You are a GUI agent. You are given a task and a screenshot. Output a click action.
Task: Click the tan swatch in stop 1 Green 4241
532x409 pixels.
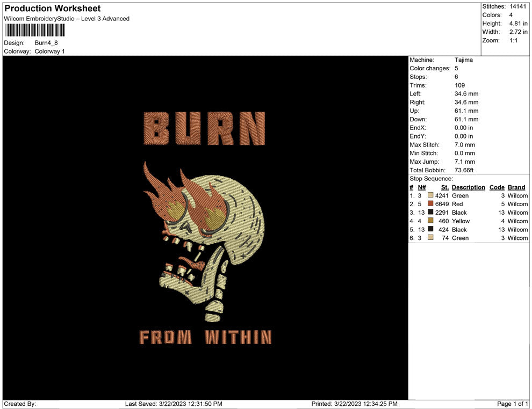pos(430,195)
